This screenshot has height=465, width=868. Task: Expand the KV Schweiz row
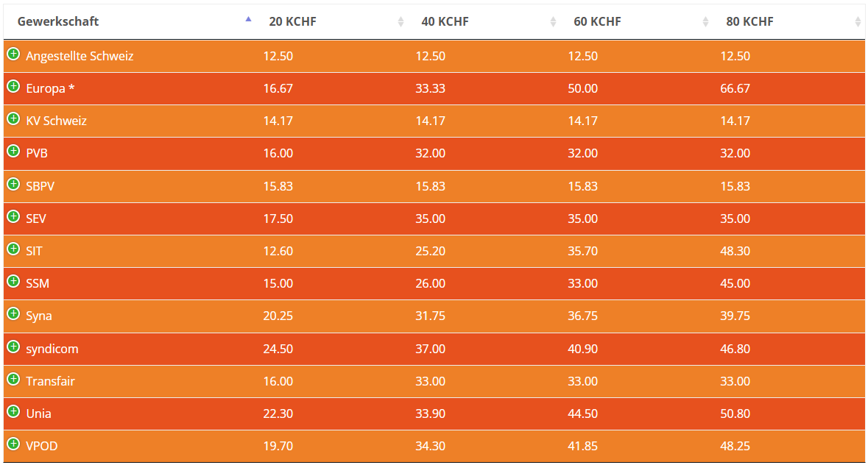point(13,118)
